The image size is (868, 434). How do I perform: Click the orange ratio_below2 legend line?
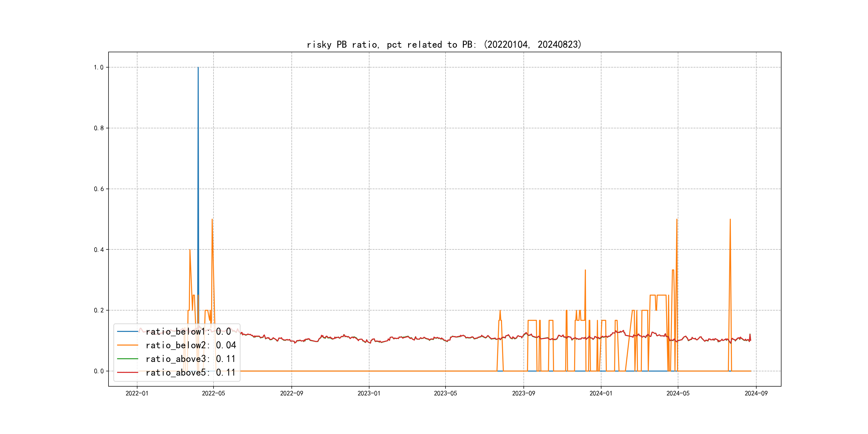tap(127, 345)
